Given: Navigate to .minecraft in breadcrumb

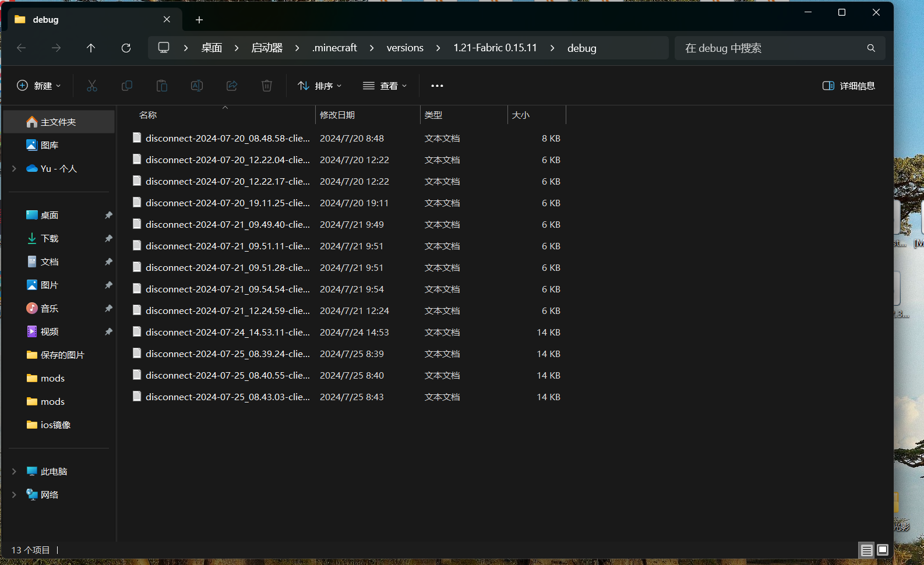Looking at the screenshot, I should [x=334, y=48].
